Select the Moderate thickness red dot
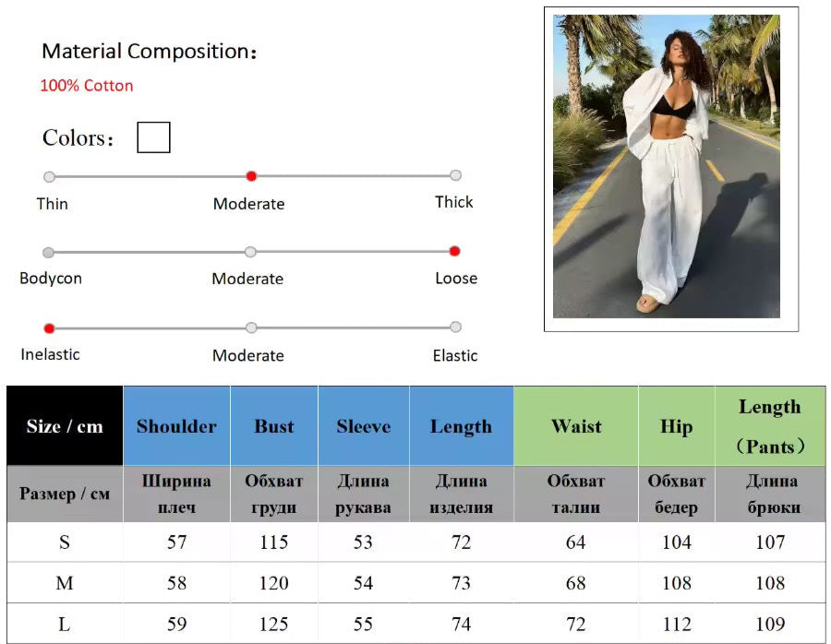 tap(252, 176)
